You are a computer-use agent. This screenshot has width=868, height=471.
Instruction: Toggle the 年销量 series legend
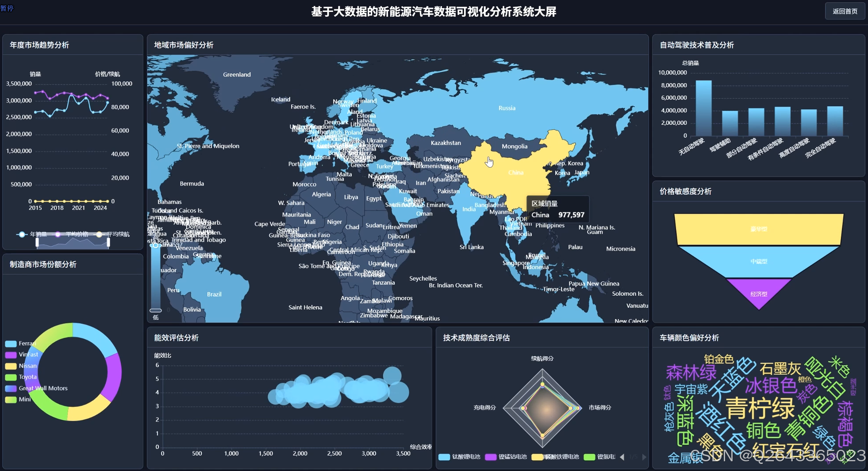[x=32, y=234]
